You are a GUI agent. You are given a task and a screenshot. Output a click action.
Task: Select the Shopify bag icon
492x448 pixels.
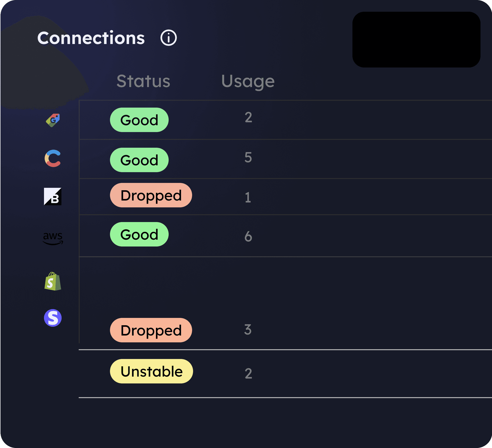coord(53,281)
